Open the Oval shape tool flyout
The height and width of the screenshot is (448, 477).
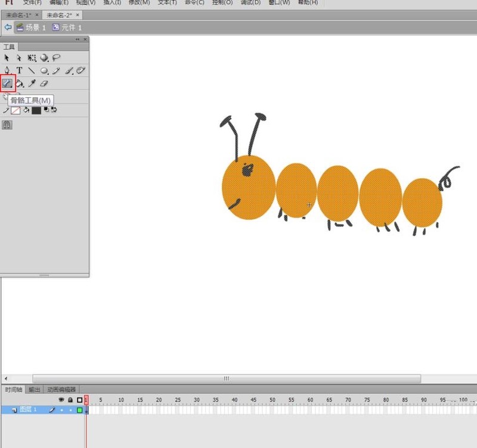click(44, 70)
